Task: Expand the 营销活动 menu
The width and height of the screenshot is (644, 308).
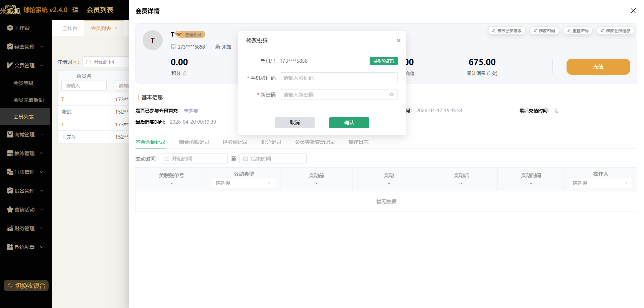Action: tap(25, 209)
